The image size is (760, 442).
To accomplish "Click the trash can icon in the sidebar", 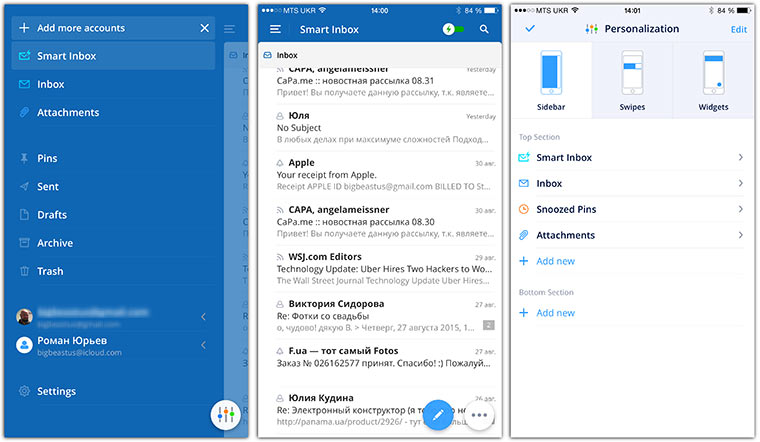I will [x=24, y=271].
